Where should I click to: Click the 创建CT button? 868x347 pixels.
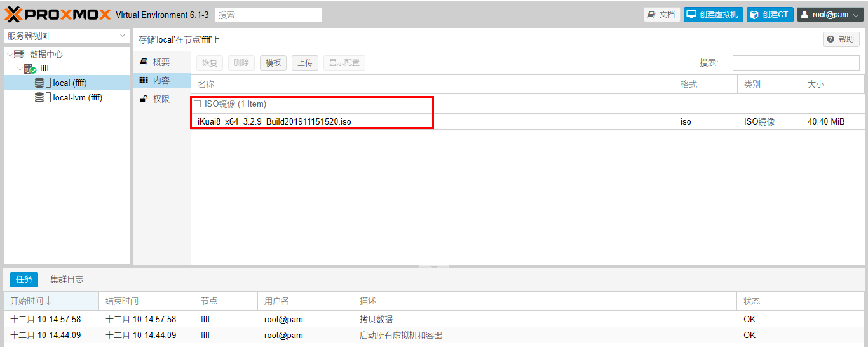(x=770, y=14)
